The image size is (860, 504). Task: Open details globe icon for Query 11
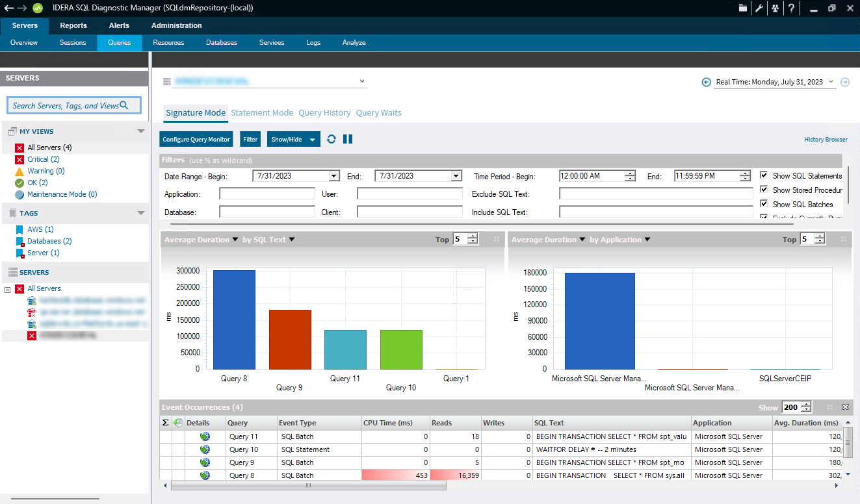pos(205,436)
